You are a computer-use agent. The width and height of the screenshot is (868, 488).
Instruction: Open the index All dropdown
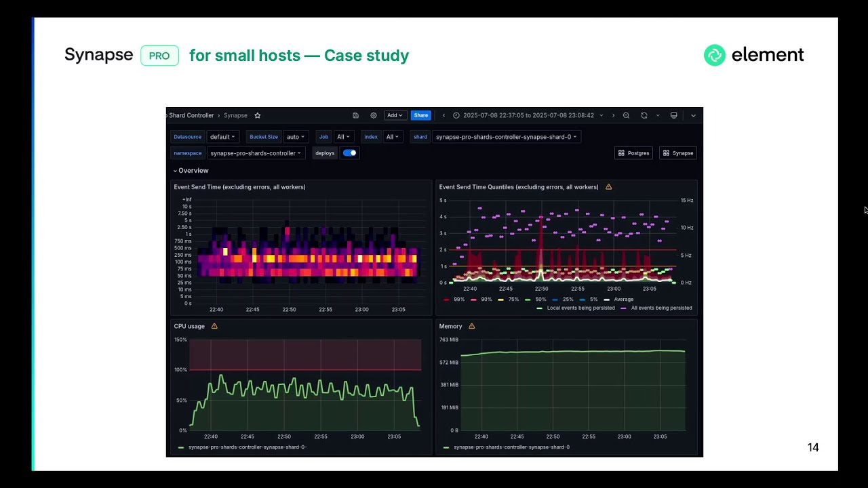coord(391,137)
